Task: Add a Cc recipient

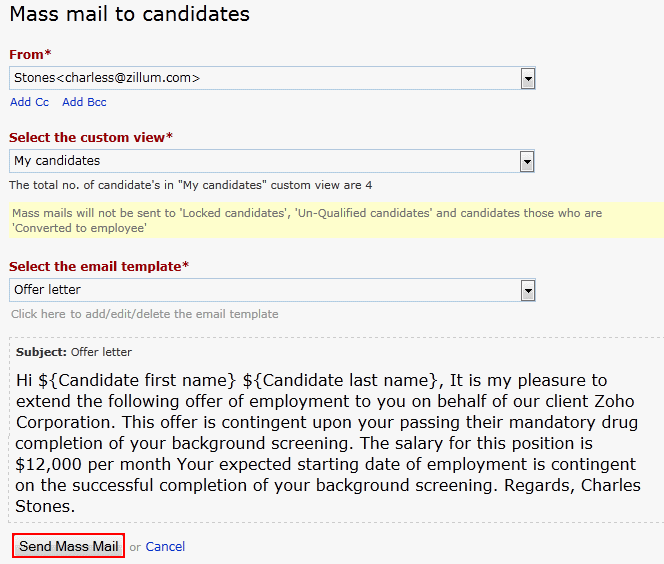Action: (x=29, y=102)
